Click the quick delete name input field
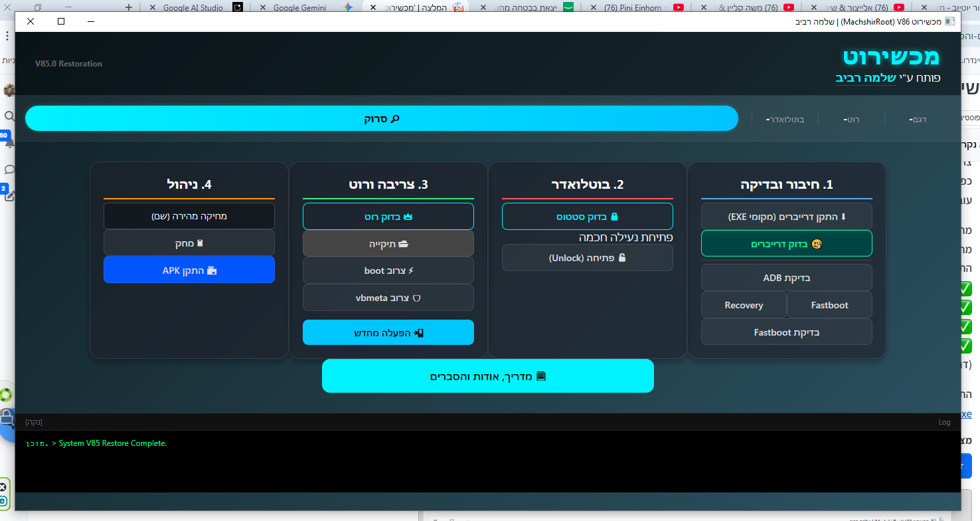 (189, 216)
